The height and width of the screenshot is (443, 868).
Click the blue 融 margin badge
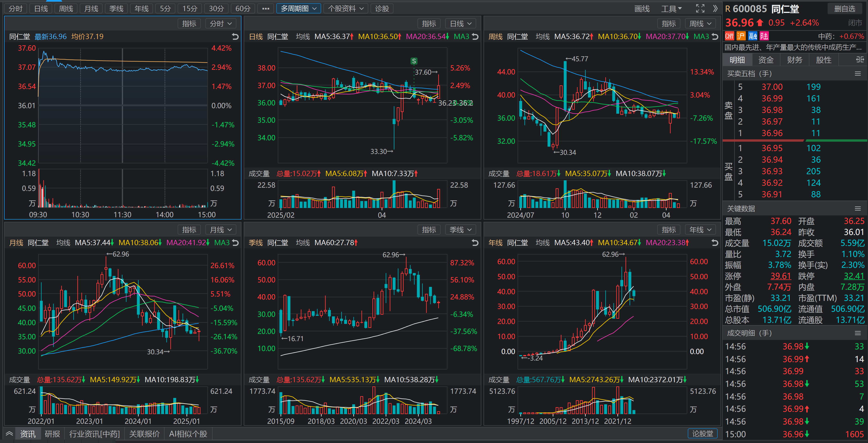[752, 36]
